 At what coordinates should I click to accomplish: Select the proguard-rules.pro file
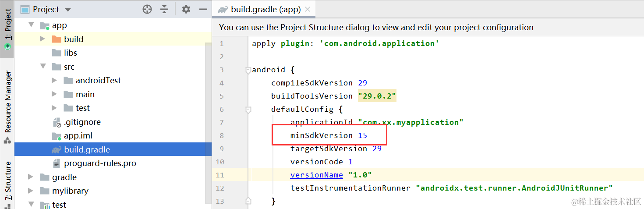(x=100, y=163)
